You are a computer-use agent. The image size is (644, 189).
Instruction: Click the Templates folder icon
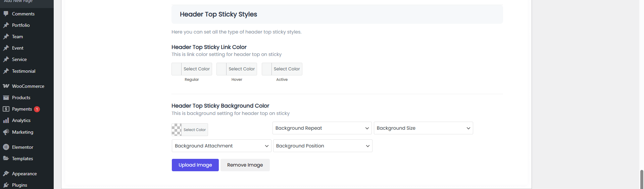6,159
